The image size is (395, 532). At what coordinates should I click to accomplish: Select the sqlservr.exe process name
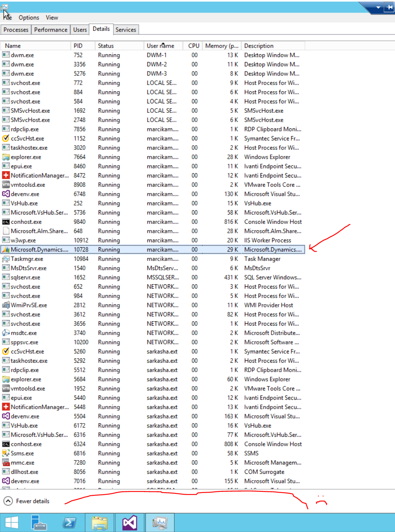pyautogui.click(x=25, y=277)
